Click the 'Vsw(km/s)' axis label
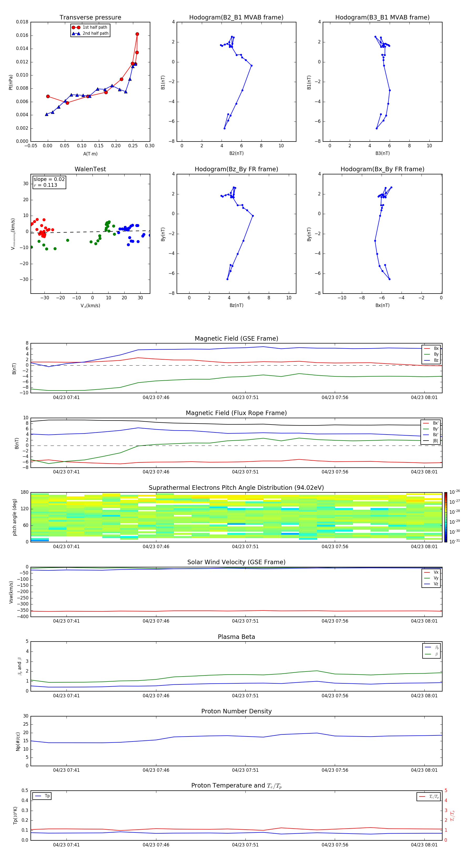This screenshot has width=473, height=868. (11, 592)
